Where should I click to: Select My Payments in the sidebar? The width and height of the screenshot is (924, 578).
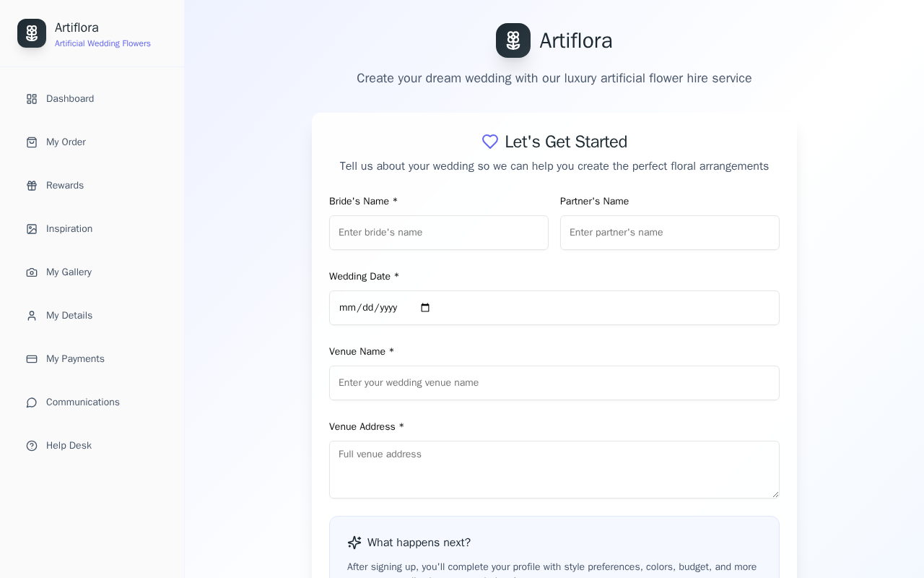pyautogui.click(x=75, y=359)
